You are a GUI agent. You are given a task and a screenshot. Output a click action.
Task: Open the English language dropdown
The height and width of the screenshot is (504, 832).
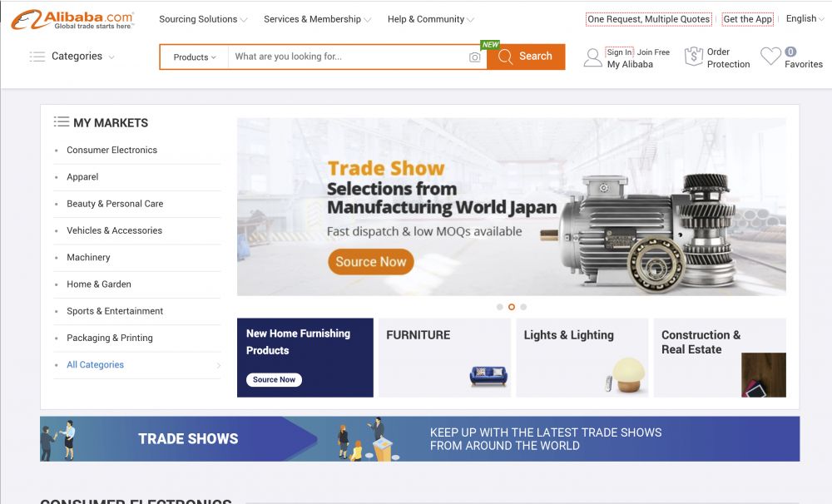(805, 18)
